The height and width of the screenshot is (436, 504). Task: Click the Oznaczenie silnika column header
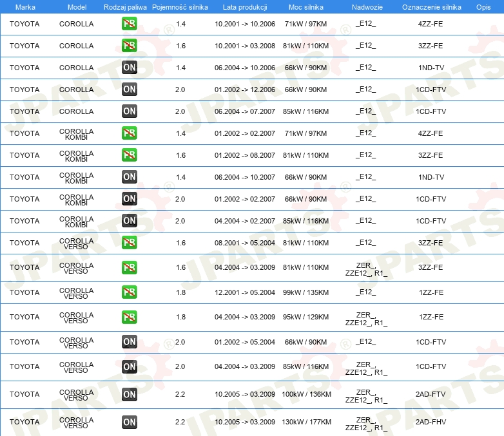[x=431, y=7]
